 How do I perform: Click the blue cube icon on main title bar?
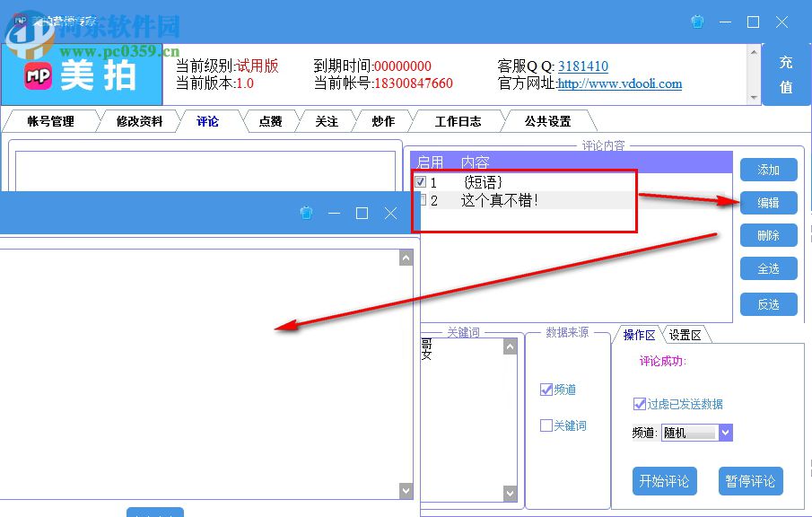point(697,22)
